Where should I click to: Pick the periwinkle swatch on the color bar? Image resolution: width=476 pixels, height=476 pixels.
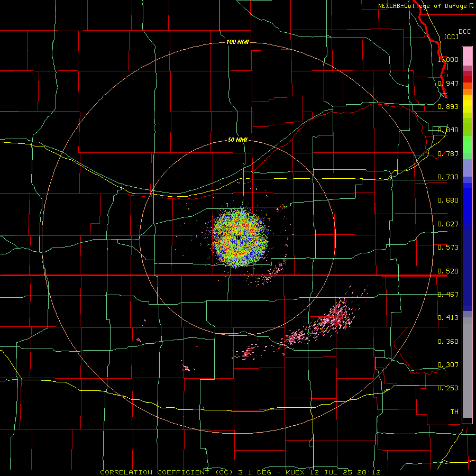tap(467, 168)
